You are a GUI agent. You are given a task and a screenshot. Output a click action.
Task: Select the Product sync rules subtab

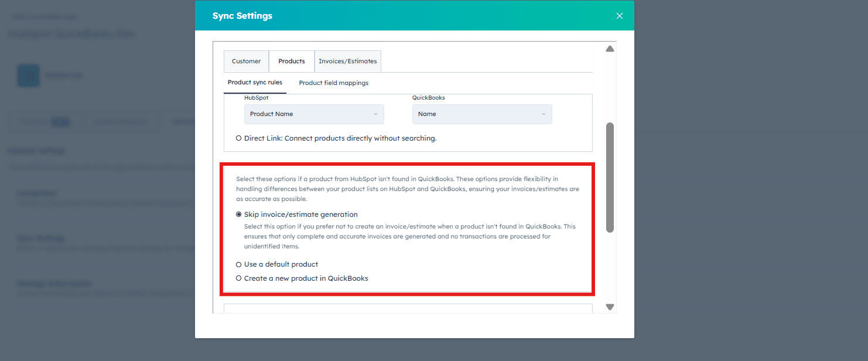(255, 83)
